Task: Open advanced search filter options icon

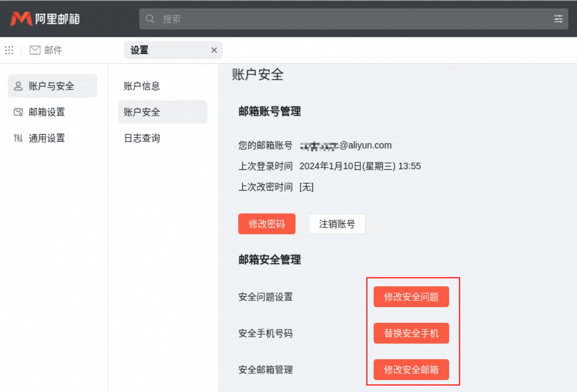Action: (558, 19)
